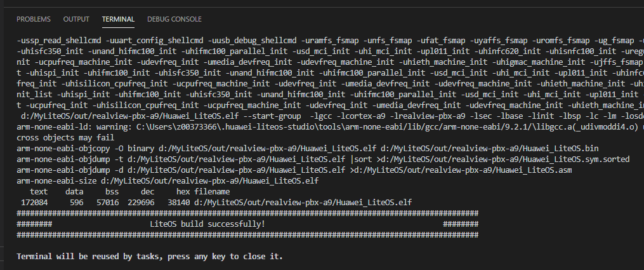Select the TERMINAL tab
This screenshot has width=644, height=270.
coord(118,20)
